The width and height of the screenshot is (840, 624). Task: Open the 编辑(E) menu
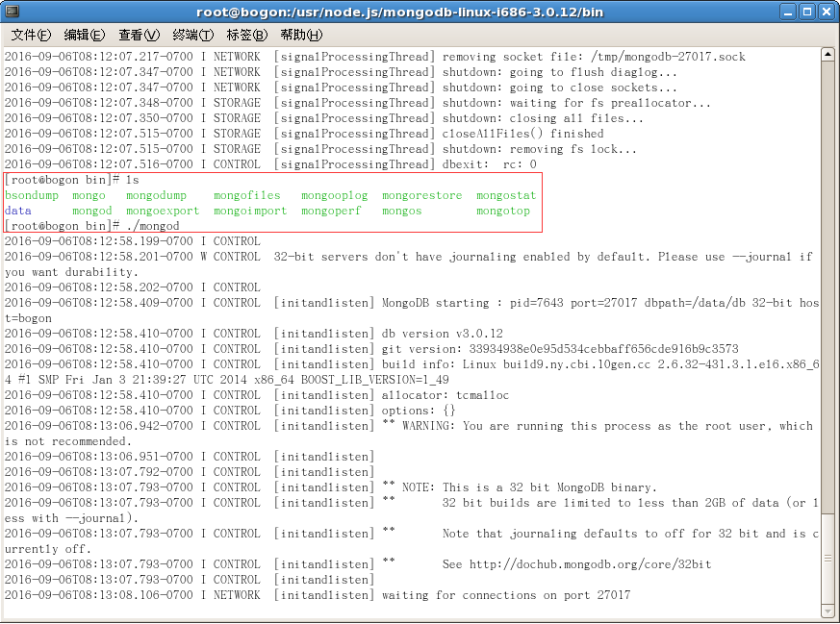pos(85,35)
